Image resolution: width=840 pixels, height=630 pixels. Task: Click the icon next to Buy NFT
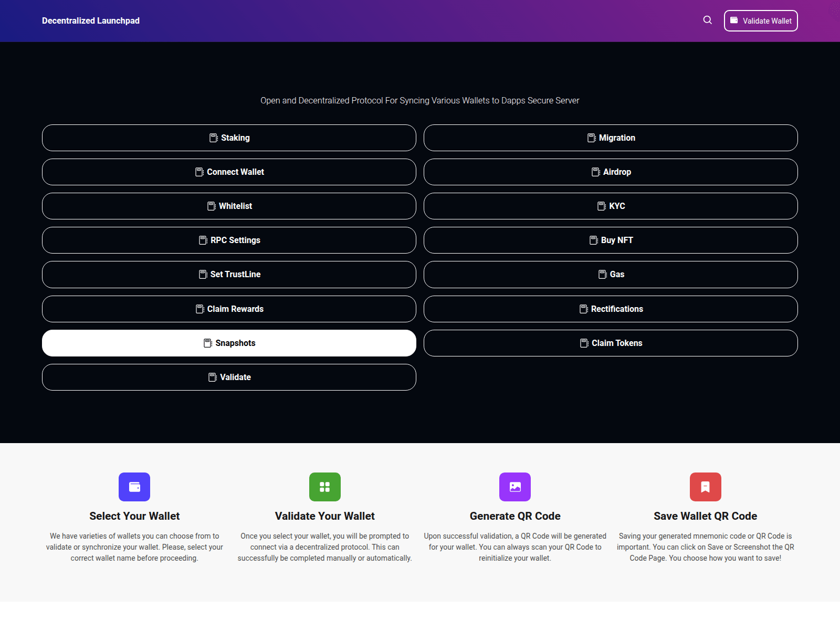pyautogui.click(x=594, y=240)
